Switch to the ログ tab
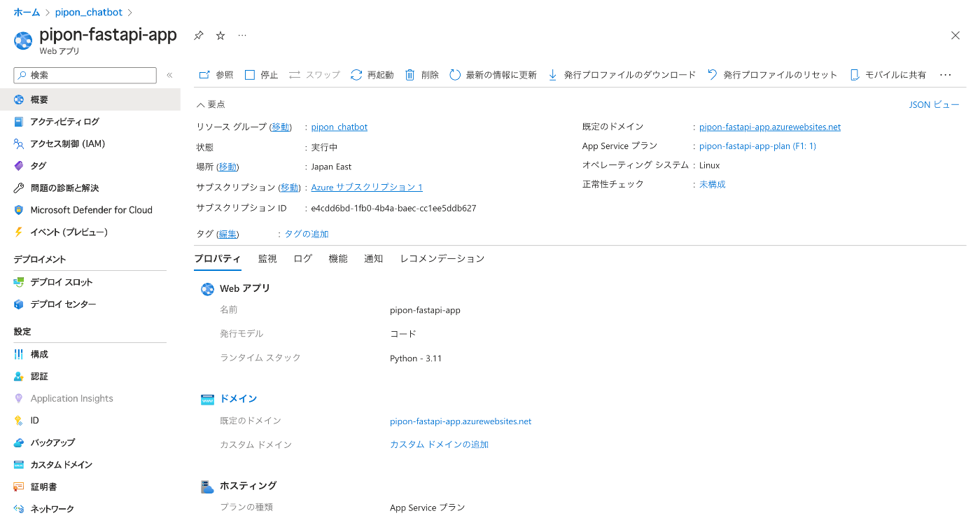The width and height of the screenshot is (980, 525). pos(303,258)
